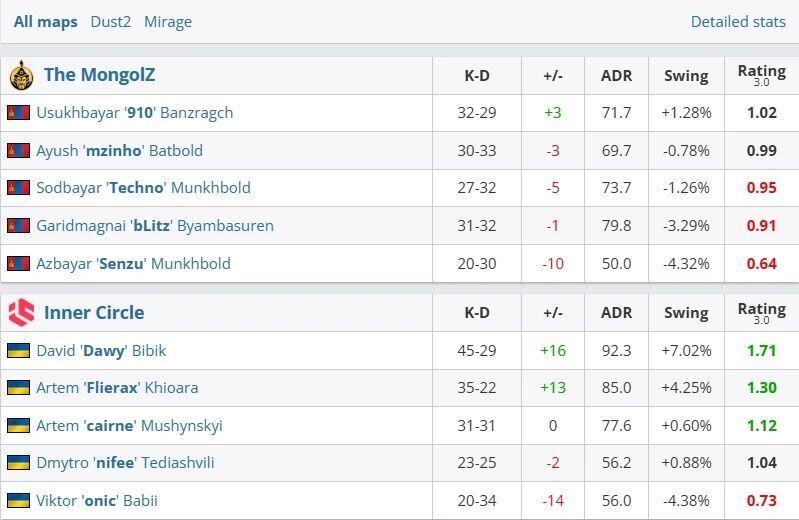Click Ukrainian flag next to Dawy
Viewport: 799px width, 520px height.
click(x=18, y=350)
